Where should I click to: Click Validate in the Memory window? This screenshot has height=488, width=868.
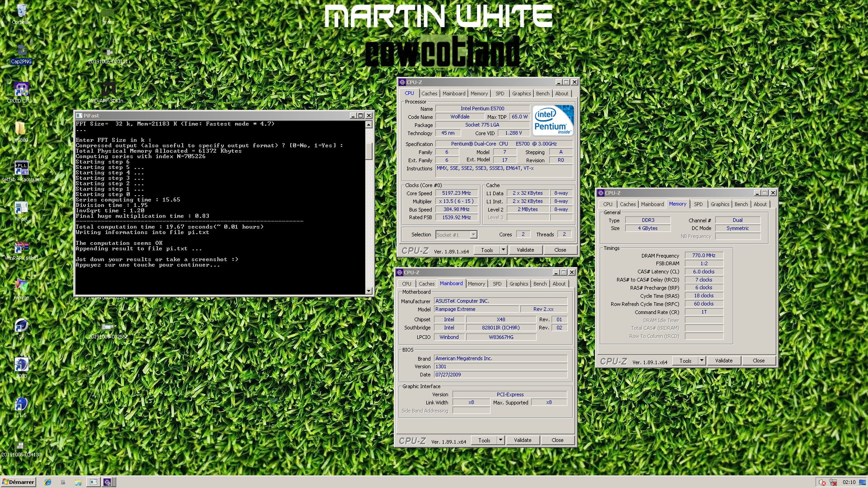724,361
